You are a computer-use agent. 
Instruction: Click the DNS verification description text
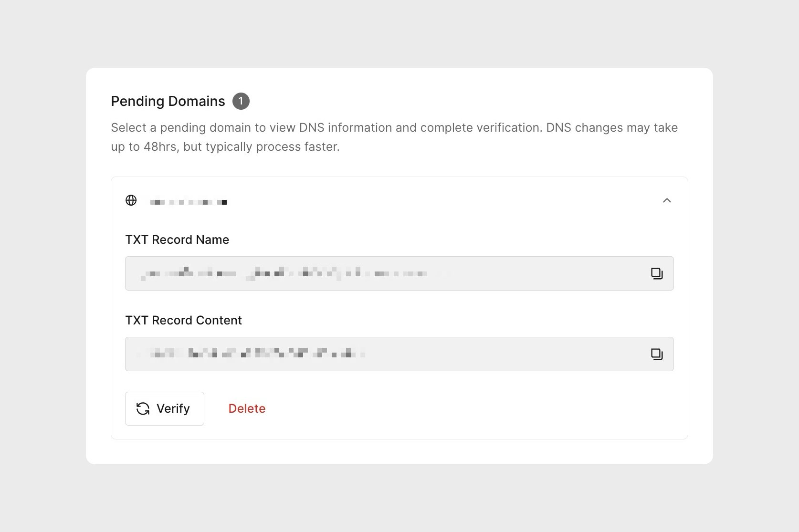(394, 137)
